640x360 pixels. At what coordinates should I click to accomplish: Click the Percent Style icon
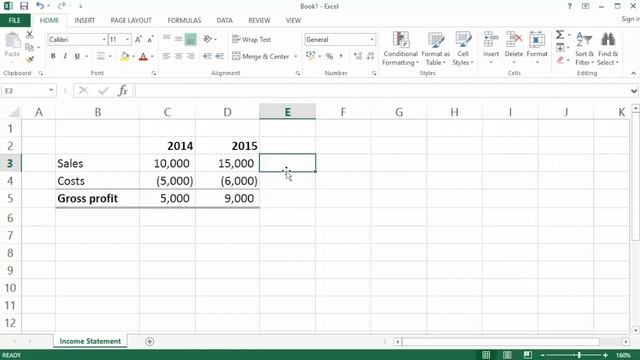(329, 56)
